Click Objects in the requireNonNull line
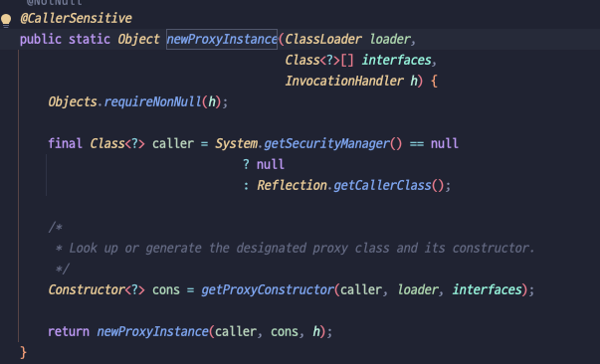This screenshot has width=600, height=364. (x=73, y=101)
